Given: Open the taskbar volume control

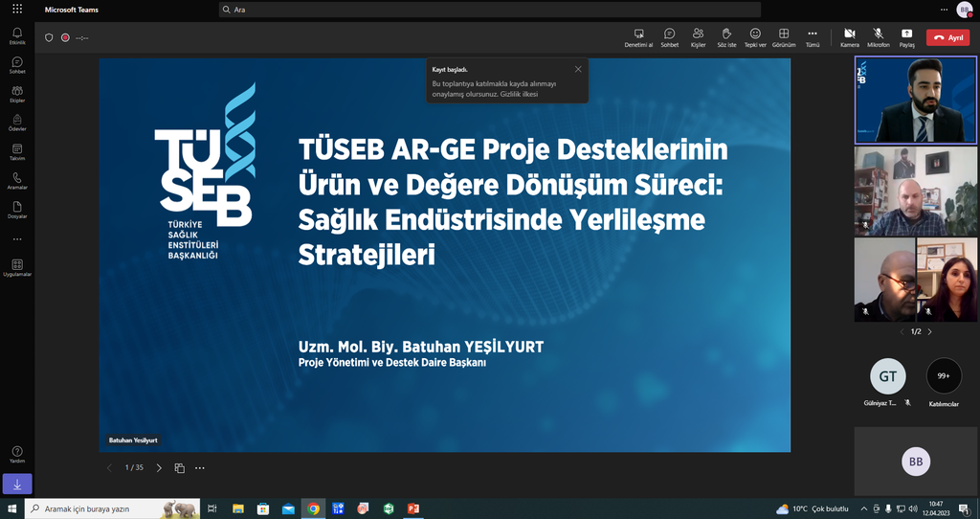Looking at the screenshot, I should coord(913,508).
